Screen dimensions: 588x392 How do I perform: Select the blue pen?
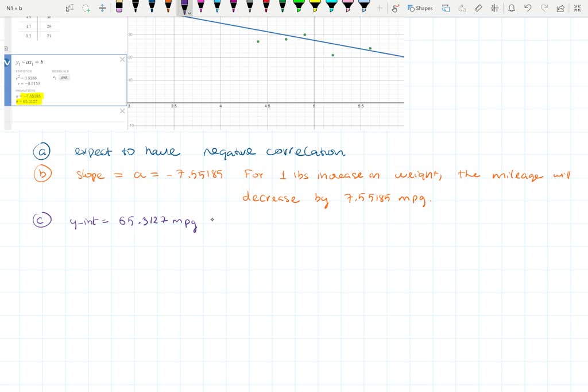pos(152,8)
